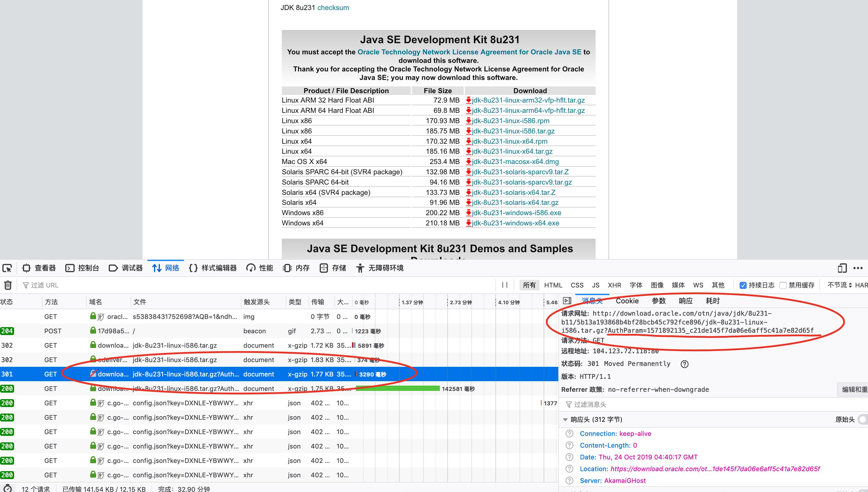Image resolution: width=868 pixels, height=492 pixels.
Task: Open the 不节流 throttling dropdown
Action: tap(839, 285)
